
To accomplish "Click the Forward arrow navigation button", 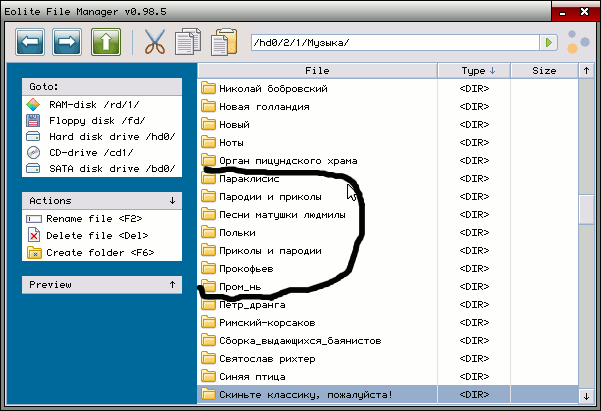I will (x=67, y=42).
